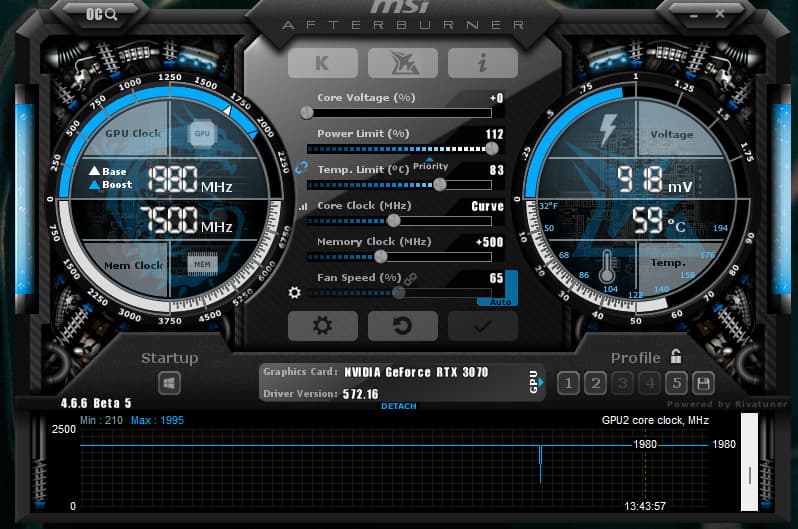Click the Temp. Limit value 83
798x529 pixels.
pos(496,170)
